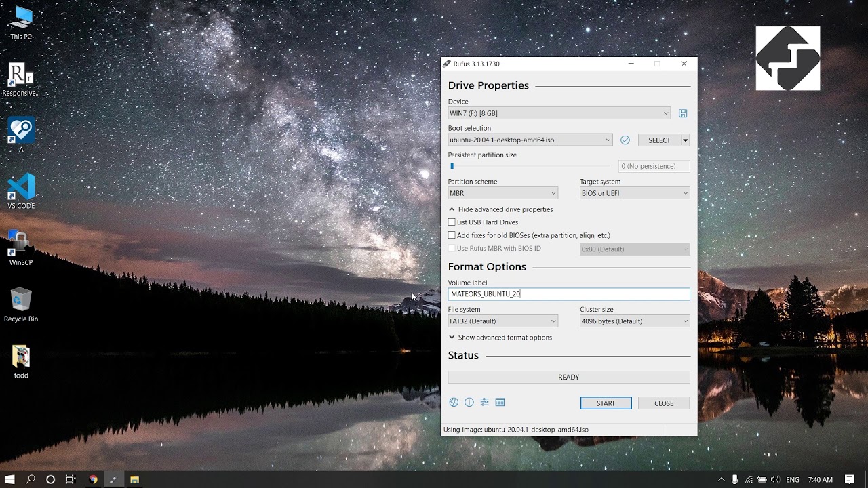Open This PC desktop icon
Image resolution: width=868 pixels, height=488 pixels.
21,24
